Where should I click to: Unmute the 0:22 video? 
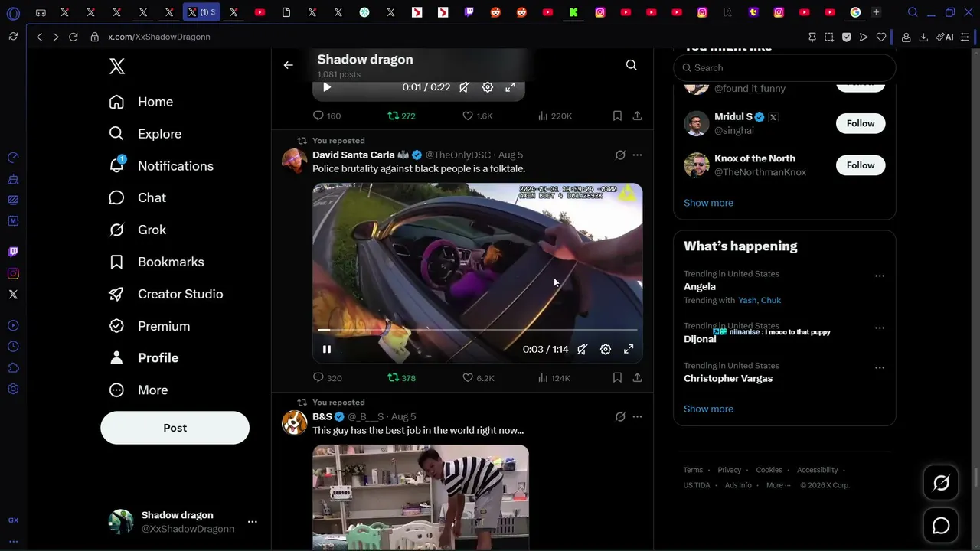(464, 87)
